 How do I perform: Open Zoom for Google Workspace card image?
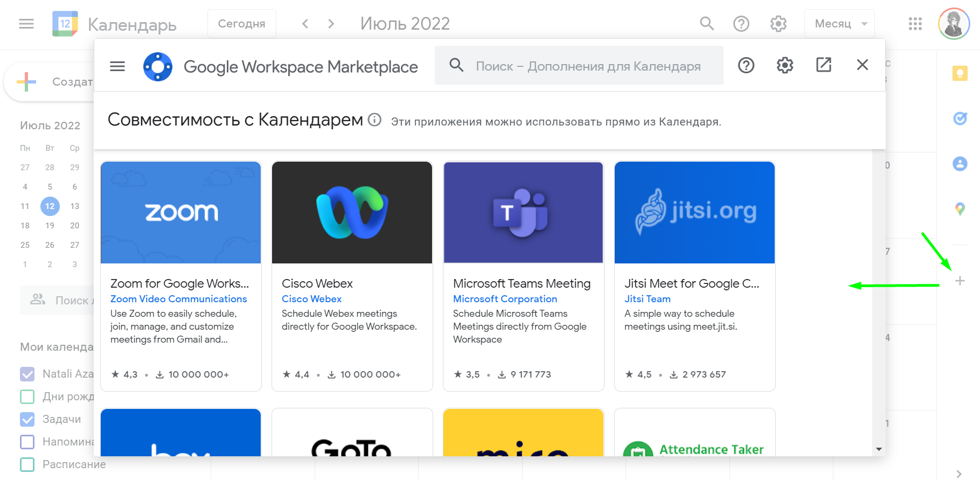(181, 212)
